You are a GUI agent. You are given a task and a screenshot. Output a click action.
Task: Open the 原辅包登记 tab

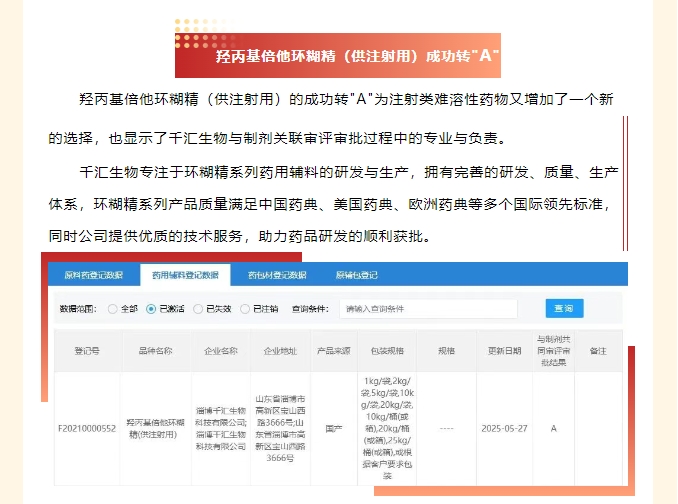coord(356,275)
